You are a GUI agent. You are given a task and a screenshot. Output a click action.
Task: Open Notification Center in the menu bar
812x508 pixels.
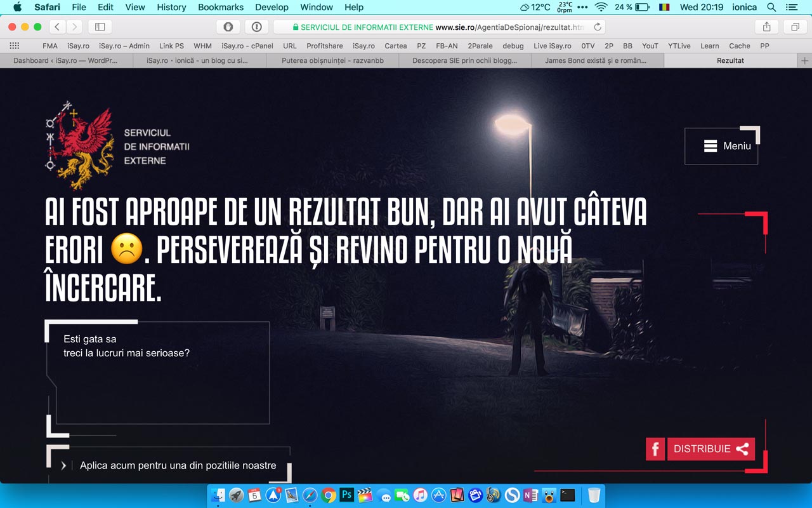point(791,7)
